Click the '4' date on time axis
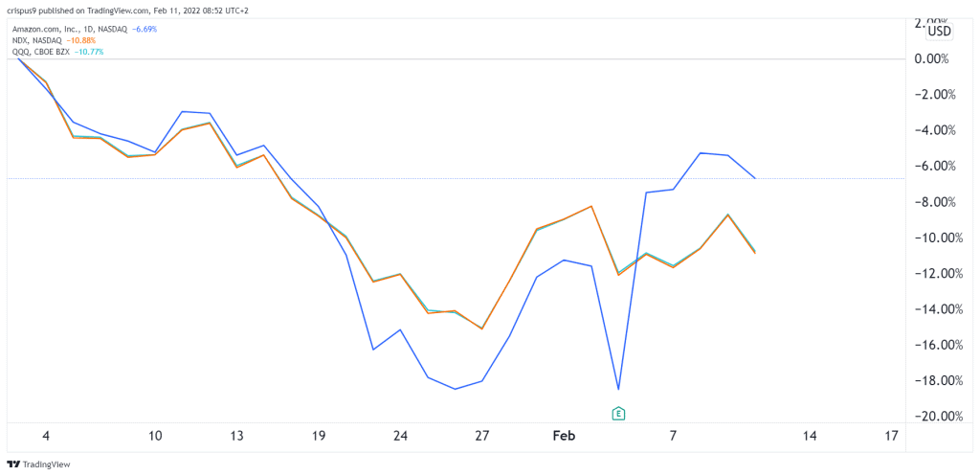Viewport: 980px width, 476px height. click(47, 436)
